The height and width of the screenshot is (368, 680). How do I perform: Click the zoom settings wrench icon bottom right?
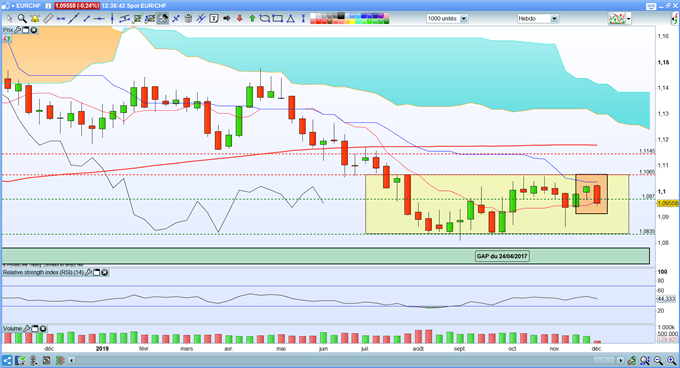pos(631,360)
